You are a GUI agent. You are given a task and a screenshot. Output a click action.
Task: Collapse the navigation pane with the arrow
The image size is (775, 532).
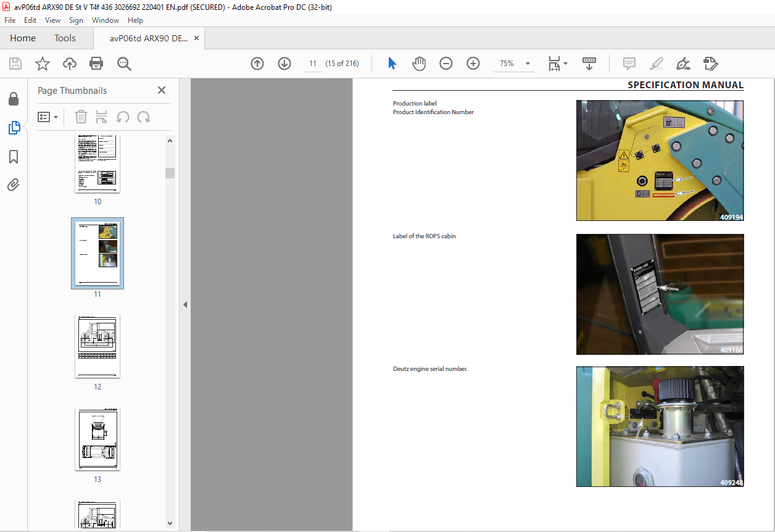click(185, 304)
